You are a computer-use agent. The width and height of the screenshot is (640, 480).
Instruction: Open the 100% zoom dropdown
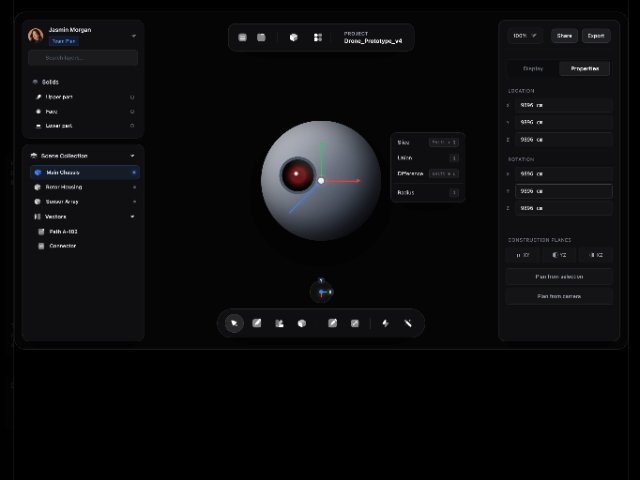pyautogui.click(x=525, y=35)
